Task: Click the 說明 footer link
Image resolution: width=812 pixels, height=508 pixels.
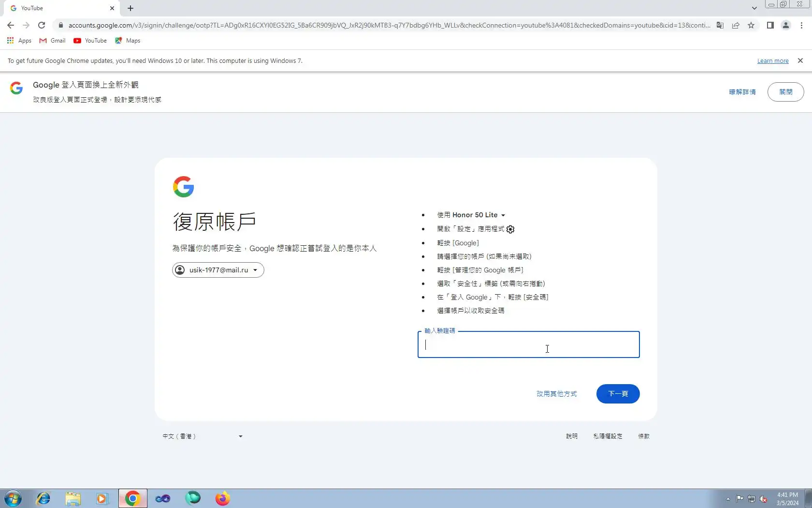Action: tap(572, 436)
